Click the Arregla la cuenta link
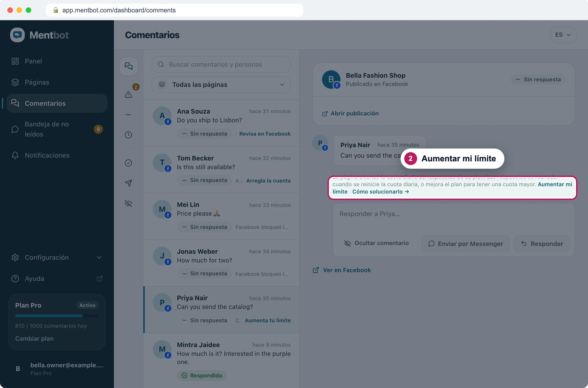588x388 pixels. point(268,181)
